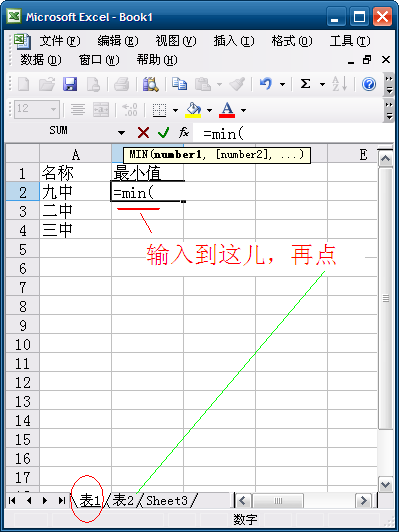Screen dimensions: 399x532
Task: Click the vertical scrollbar down arrow
Action: click(386, 484)
